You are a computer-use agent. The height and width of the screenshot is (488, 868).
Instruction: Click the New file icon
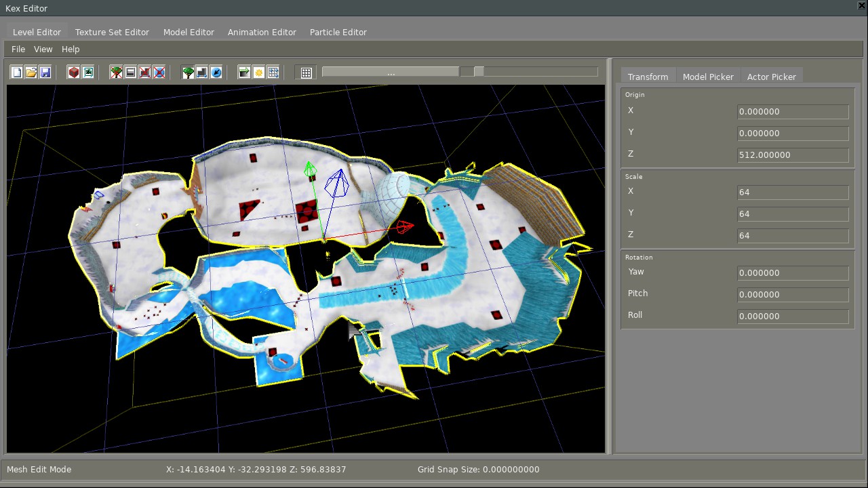pyautogui.click(x=17, y=73)
